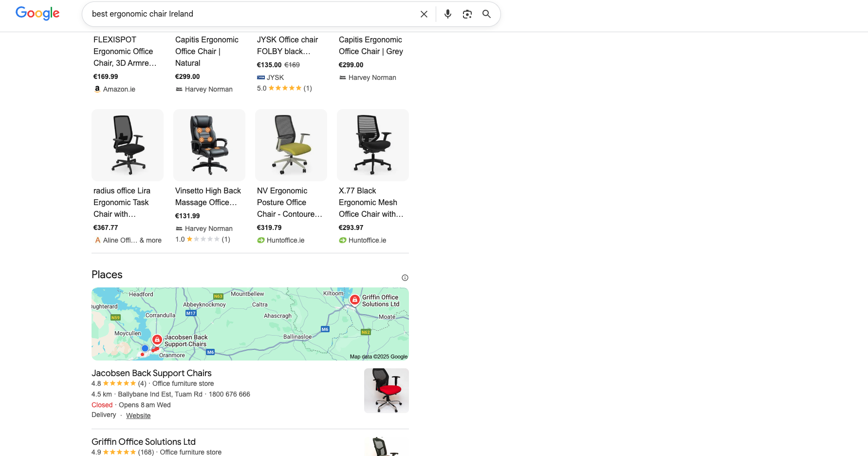Visit the Website link for Jacobsen Back Support Chairs
This screenshot has width=868, height=456.
click(138, 416)
